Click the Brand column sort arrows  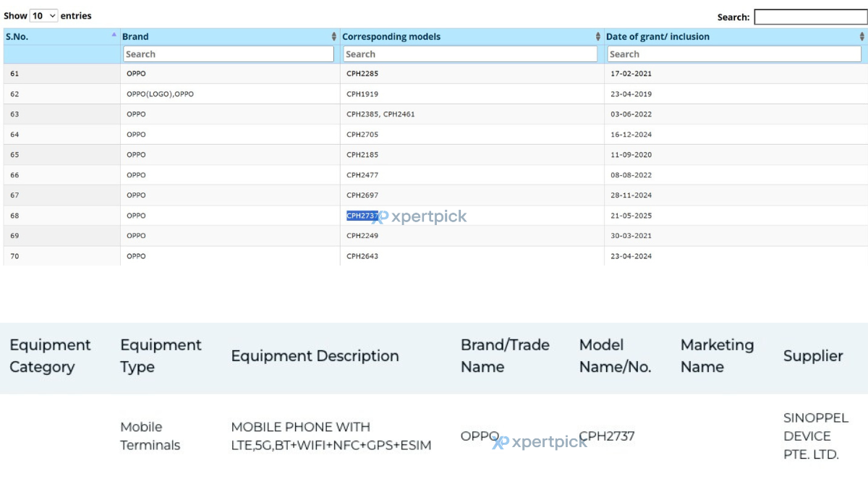pyautogui.click(x=334, y=37)
